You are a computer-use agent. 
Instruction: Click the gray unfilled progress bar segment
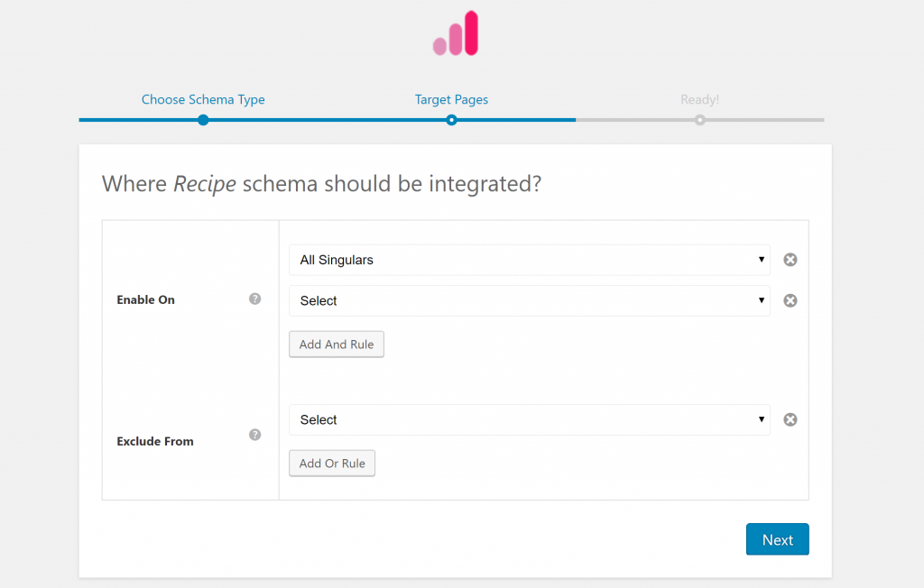pyautogui.click(x=767, y=120)
